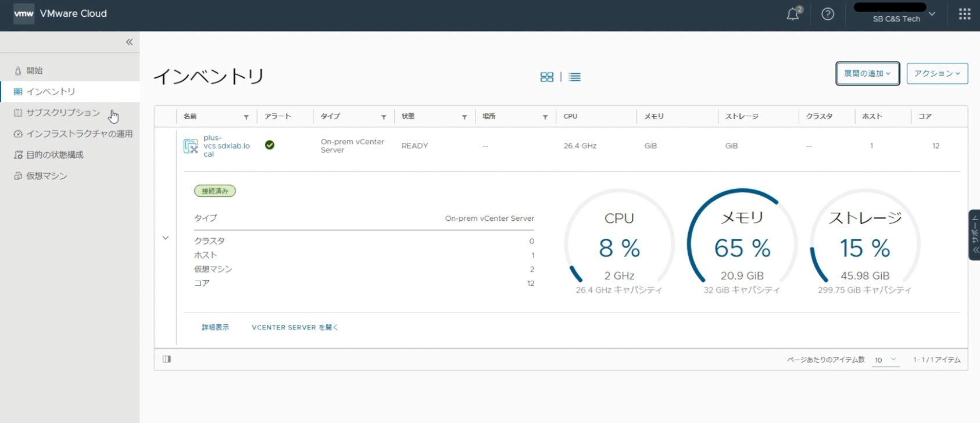Filter the タイプ column

point(384,117)
